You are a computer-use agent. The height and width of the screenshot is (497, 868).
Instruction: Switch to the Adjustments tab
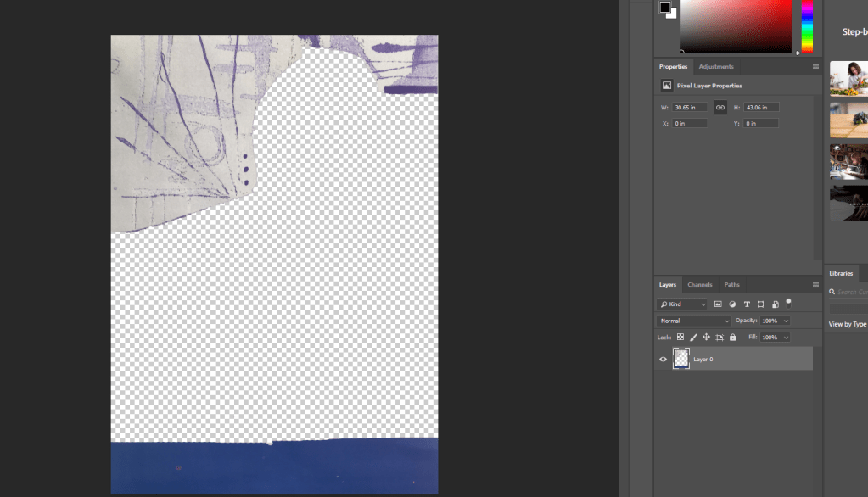(x=716, y=66)
